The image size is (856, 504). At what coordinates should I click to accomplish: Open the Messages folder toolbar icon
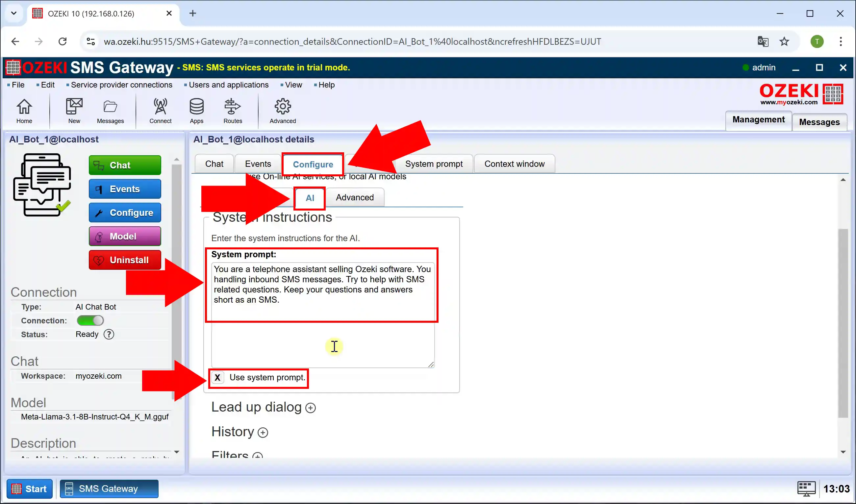point(111,111)
